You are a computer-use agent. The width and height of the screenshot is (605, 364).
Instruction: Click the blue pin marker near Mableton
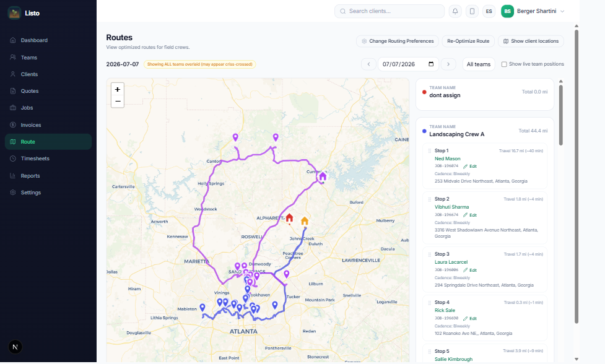pos(202,307)
